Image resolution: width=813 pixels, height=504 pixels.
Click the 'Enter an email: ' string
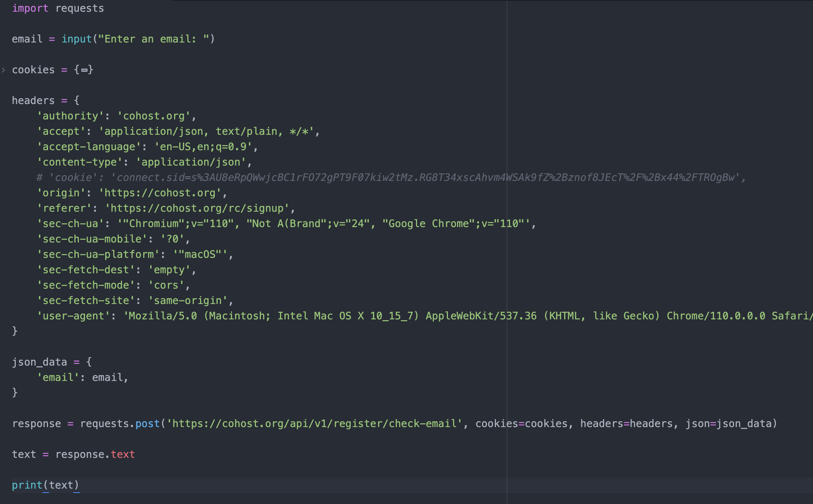(x=154, y=39)
